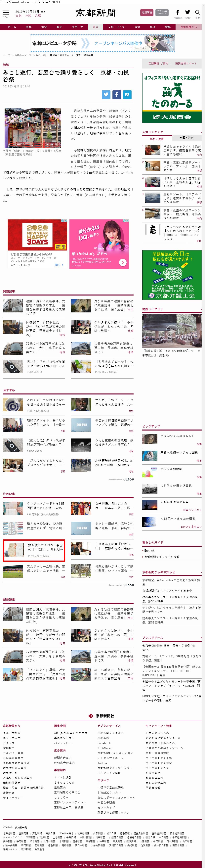Open 文化・ライフ navigation menu item
Viewport: 205px width, 868px height.
pyautogui.click(x=116, y=27)
